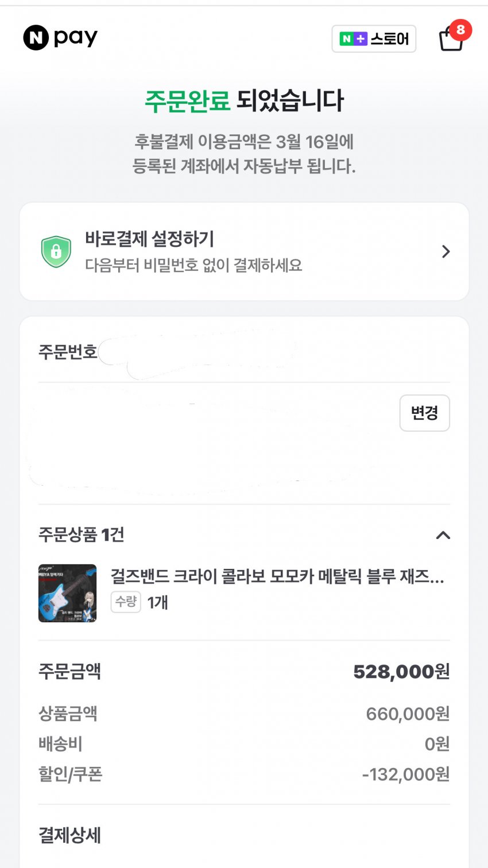Click the -132,000원 discount amount
This screenshot has height=868, width=488.
point(405,774)
